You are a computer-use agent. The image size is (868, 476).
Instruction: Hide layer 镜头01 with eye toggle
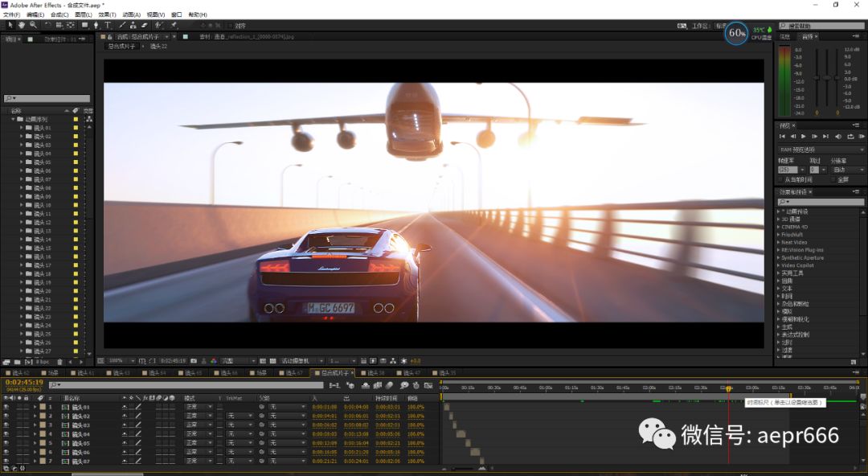(6, 407)
